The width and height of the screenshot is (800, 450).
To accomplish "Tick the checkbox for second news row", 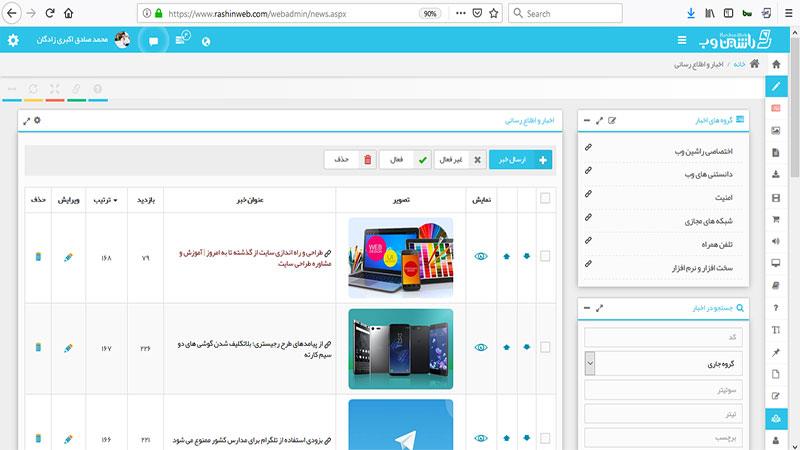I will (545, 347).
